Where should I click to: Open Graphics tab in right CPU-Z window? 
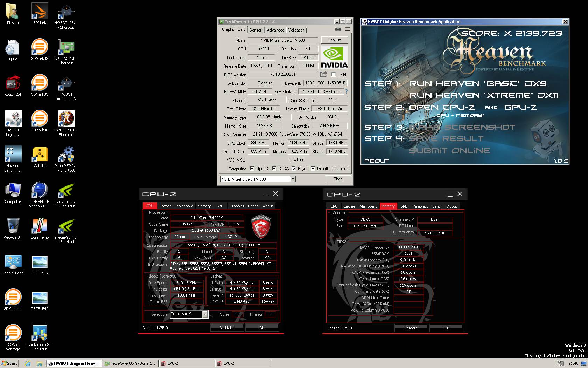(x=421, y=206)
